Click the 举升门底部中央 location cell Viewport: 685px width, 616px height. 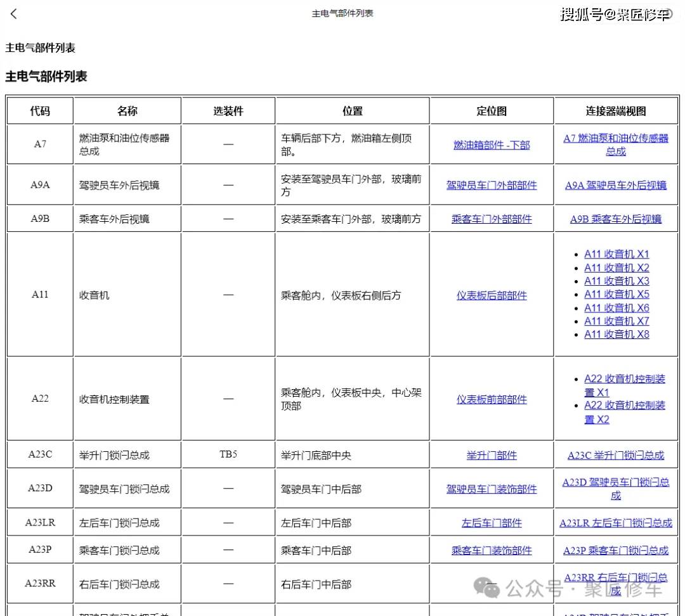[352, 455]
